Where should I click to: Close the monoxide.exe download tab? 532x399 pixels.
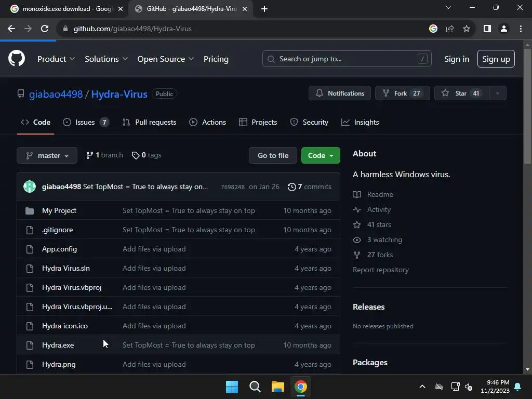coord(121,9)
